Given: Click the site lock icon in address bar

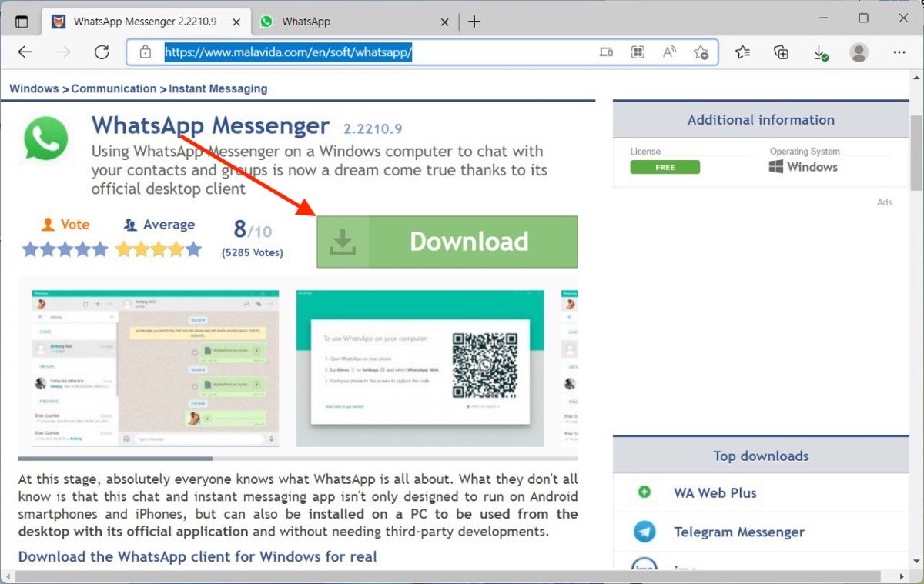Looking at the screenshot, I should click(146, 52).
